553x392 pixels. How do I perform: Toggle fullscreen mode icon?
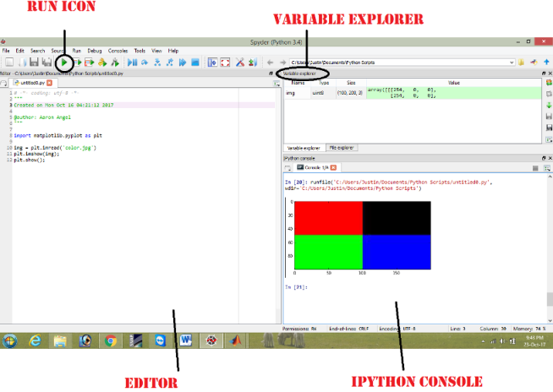point(225,63)
